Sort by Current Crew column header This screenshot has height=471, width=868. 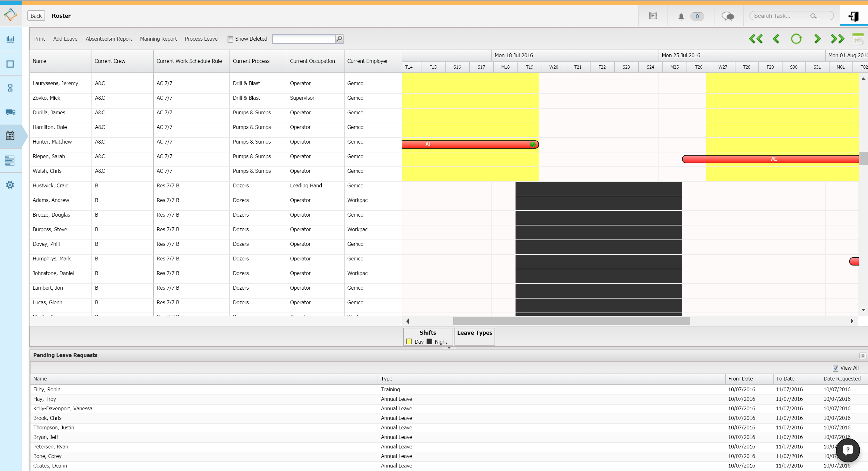pos(123,61)
